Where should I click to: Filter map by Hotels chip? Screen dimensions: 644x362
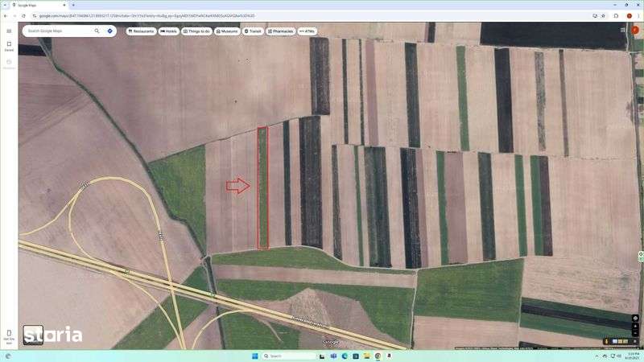pyautogui.click(x=169, y=31)
